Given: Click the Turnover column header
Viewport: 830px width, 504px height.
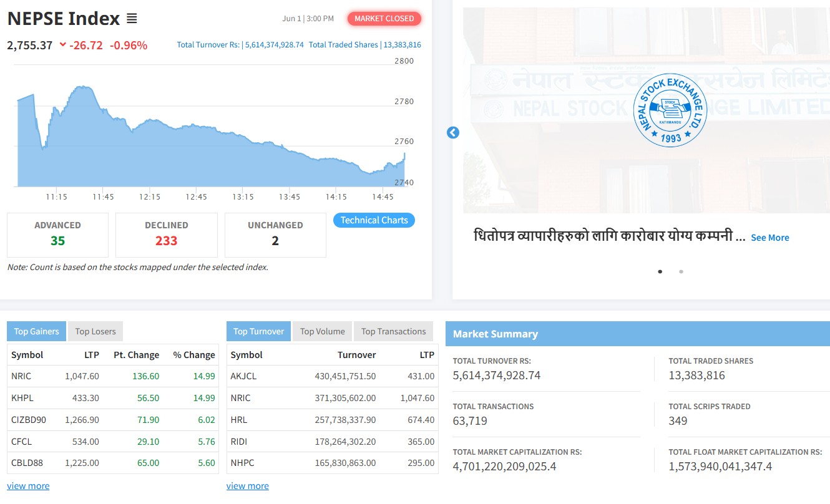Looking at the screenshot, I should (357, 355).
